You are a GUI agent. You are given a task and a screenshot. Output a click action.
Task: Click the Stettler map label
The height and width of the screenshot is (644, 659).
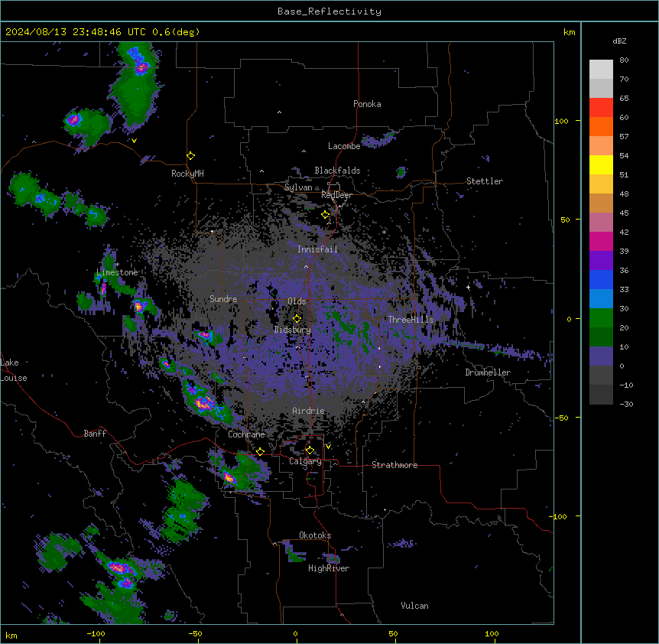point(485,181)
